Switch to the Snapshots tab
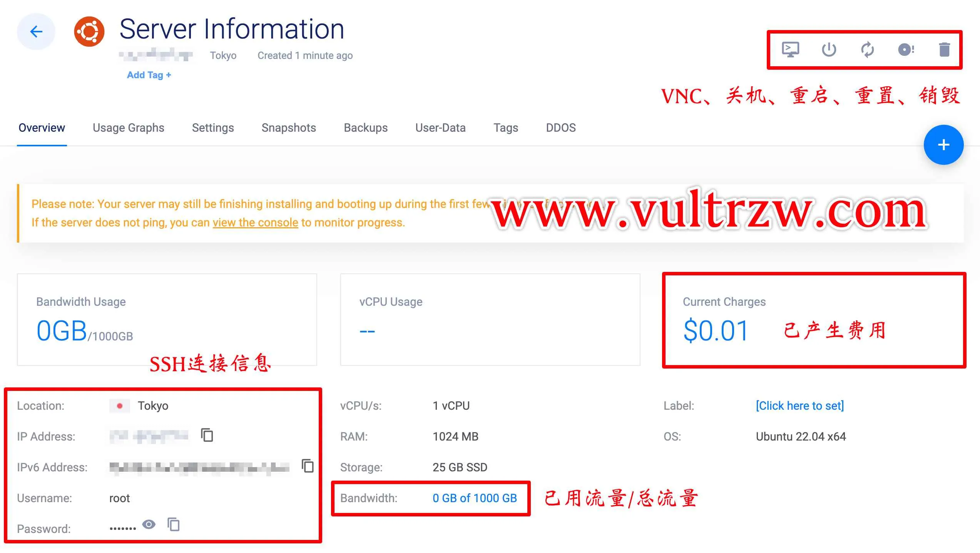 pos(289,128)
